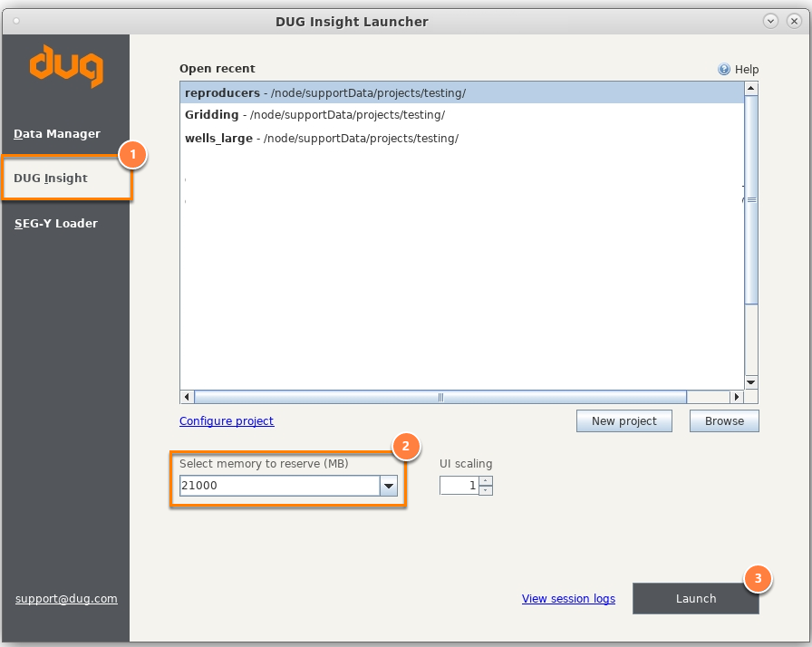Screen dimensions: 812x647
Task: Click the recent list scroll-up arrow
Action: (751, 89)
